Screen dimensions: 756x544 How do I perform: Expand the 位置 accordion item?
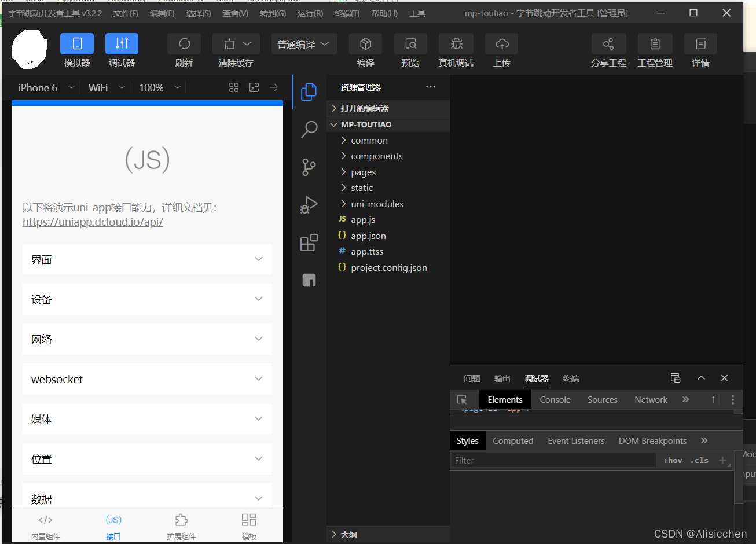click(147, 459)
